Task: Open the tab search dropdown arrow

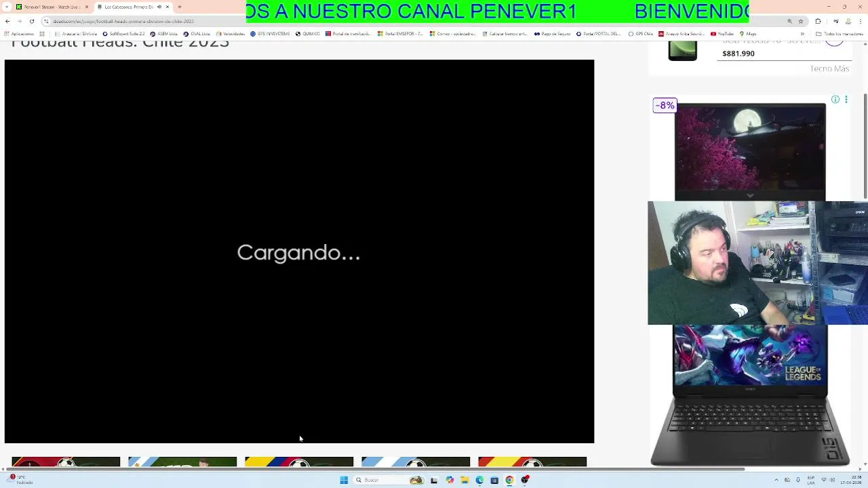Action: pyautogui.click(x=6, y=7)
